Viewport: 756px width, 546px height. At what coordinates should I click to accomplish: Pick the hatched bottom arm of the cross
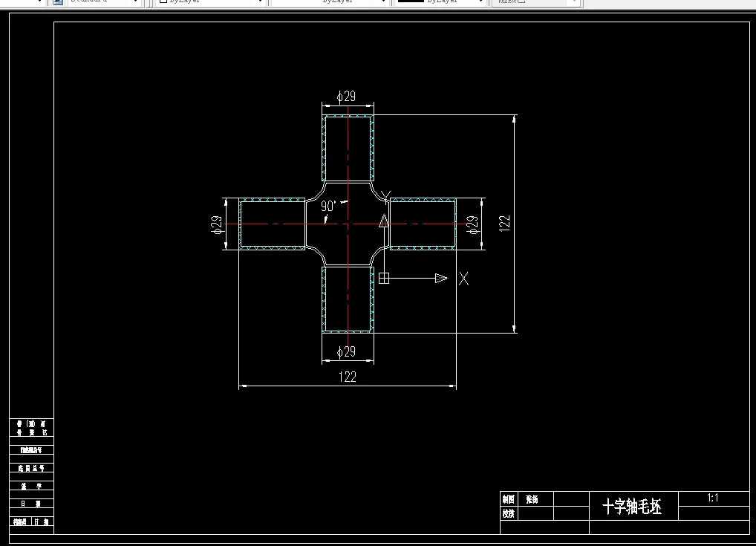pos(348,299)
